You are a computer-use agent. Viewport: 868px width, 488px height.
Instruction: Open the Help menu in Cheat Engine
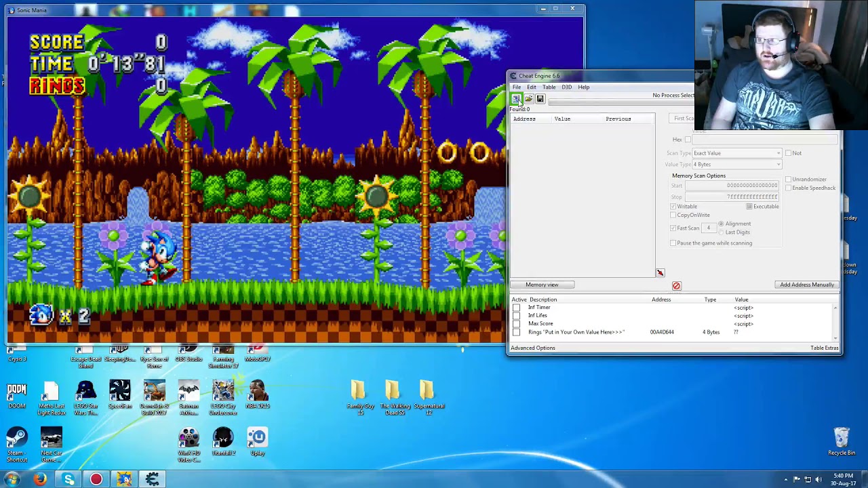tap(584, 87)
